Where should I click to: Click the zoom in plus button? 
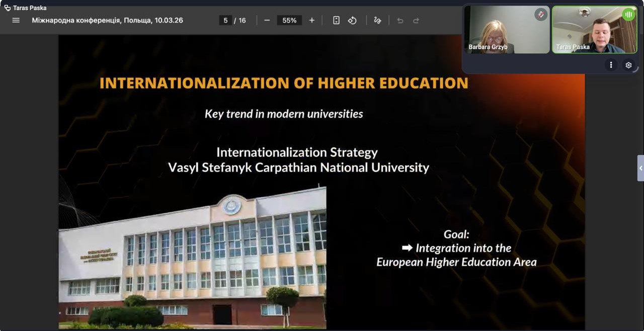[x=312, y=20]
